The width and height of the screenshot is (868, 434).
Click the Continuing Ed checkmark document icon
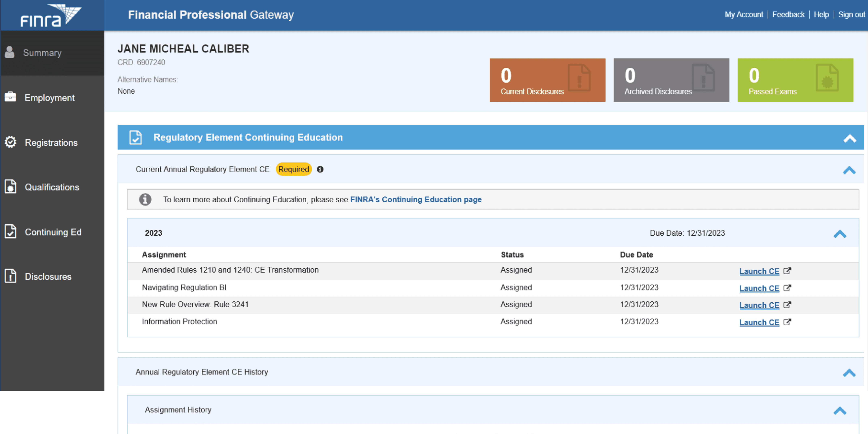coord(10,232)
